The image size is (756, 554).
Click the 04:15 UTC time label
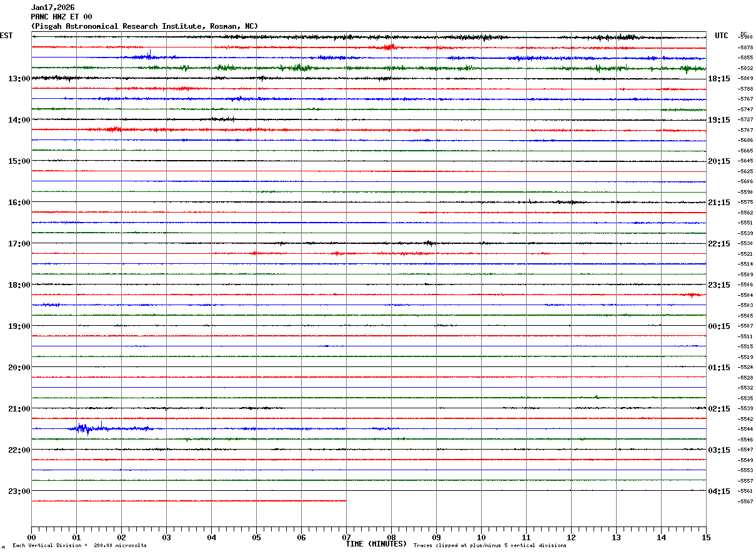[719, 491]
